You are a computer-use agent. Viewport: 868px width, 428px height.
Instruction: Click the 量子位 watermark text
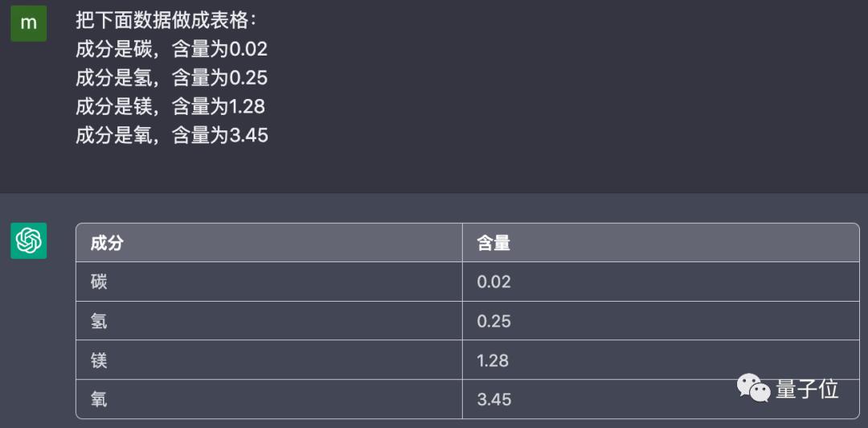(x=807, y=389)
